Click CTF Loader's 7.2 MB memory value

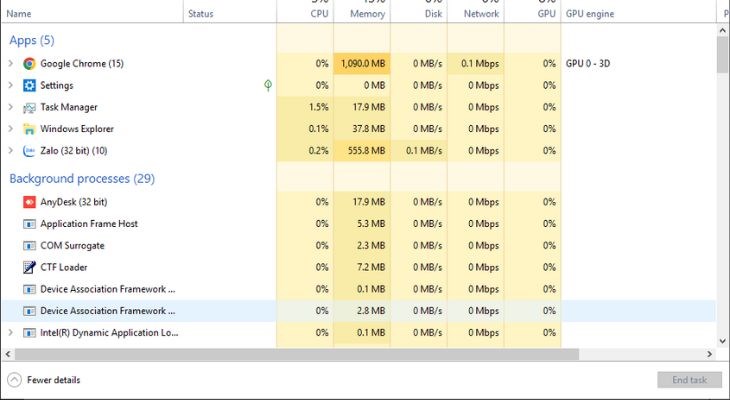pos(371,267)
